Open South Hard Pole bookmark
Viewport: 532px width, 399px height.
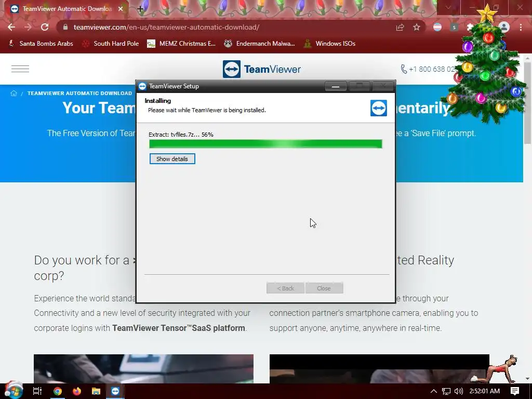[111, 44]
